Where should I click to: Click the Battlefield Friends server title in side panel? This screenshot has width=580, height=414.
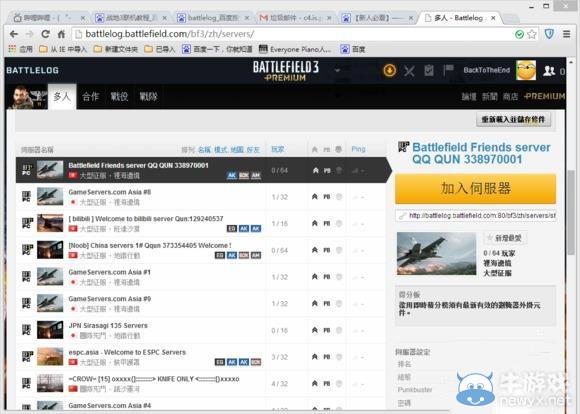click(x=481, y=153)
